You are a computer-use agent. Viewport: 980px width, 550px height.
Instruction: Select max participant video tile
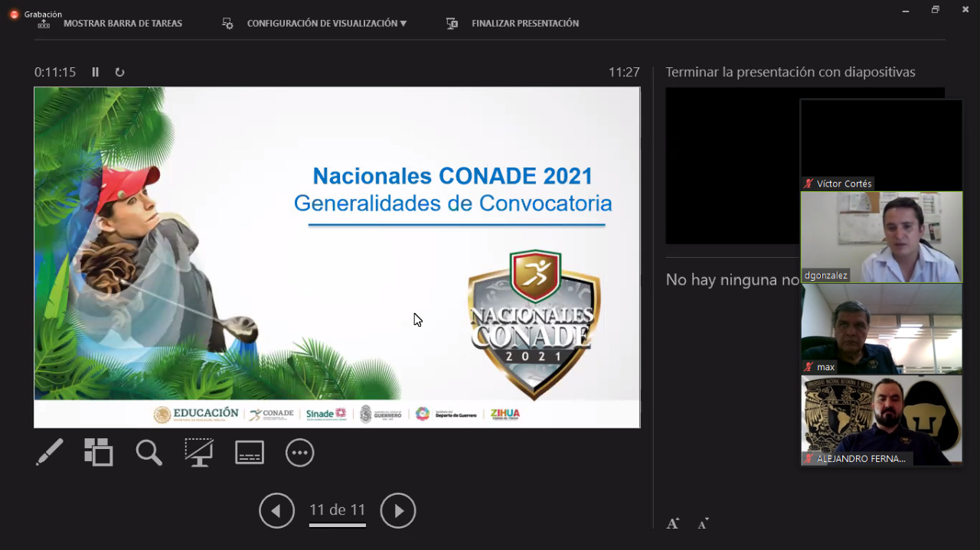point(881,329)
